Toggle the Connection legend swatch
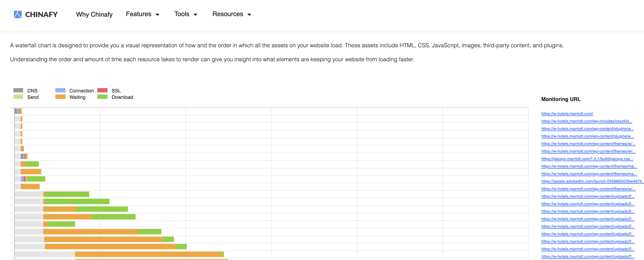Screen dimensions: 644x260 tap(60, 90)
